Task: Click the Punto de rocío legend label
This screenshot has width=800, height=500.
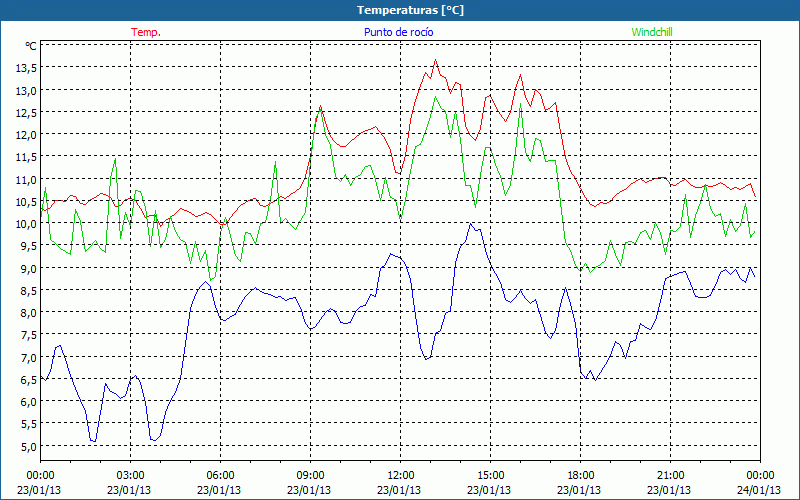Action: (x=398, y=32)
